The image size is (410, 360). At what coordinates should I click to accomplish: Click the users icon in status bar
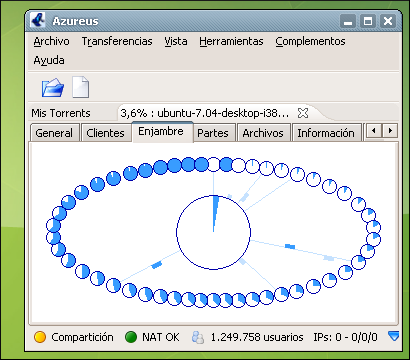198,337
